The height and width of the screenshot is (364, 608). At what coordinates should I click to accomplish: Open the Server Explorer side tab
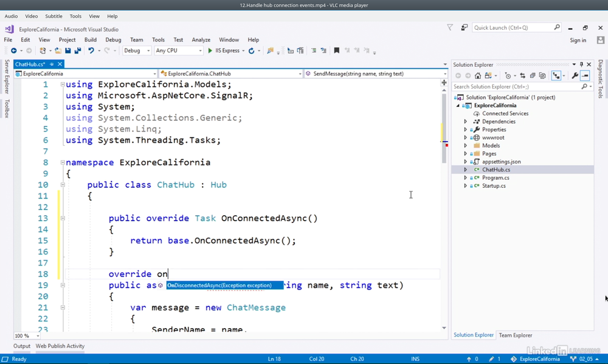tap(7, 77)
